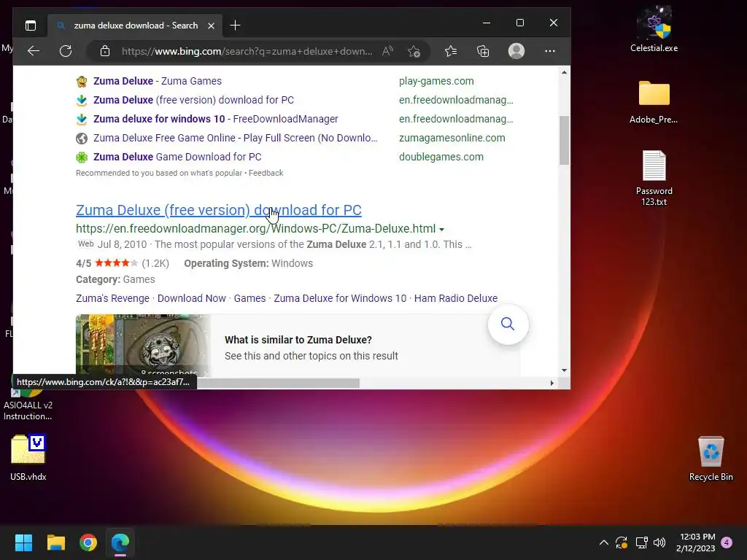747x560 pixels.
Task: Visit play-games.com domain link
Action: coord(436,81)
